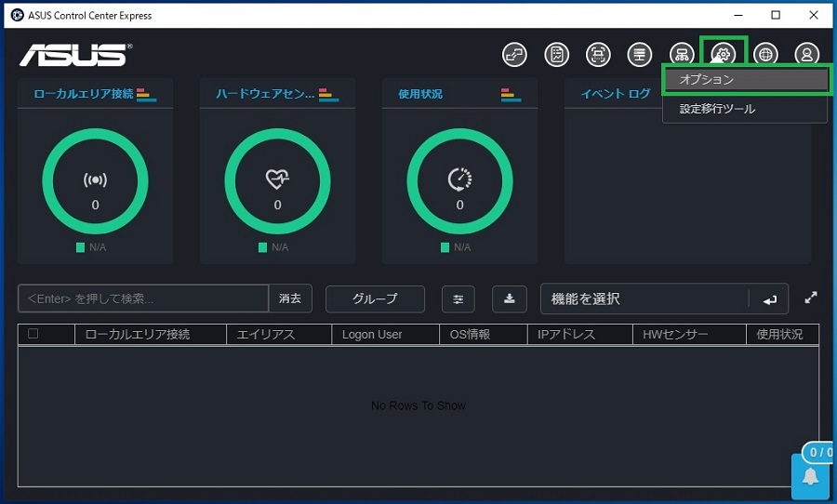This screenshot has width=837, height=504.
Task: Click the ローカルエリア接続 panel title
Action: pyautogui.click(x=84, y=94)
